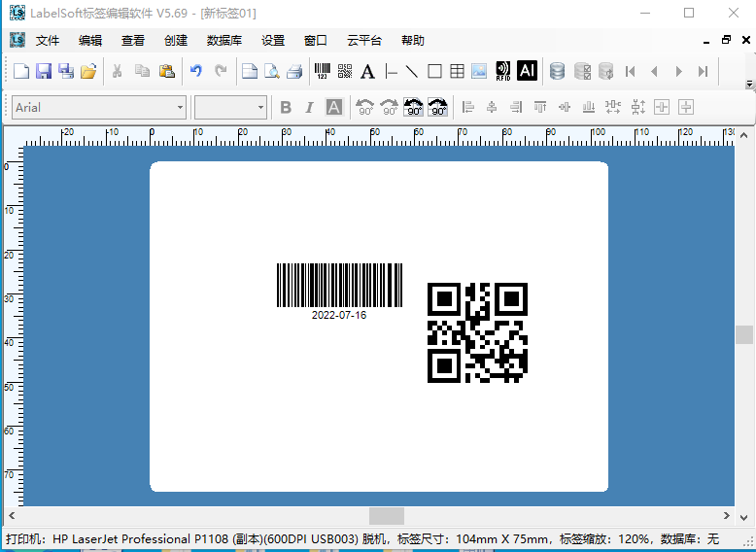Open the 设置 menu
Image resolution: width=756 pixels, height=552 pixels.
[x=273, y=41]
